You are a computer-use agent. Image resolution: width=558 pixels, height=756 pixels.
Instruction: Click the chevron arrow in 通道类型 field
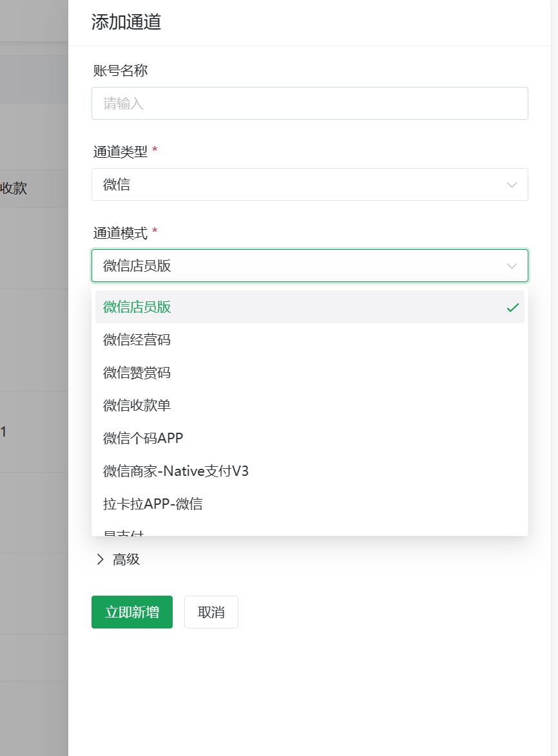coord(512,185)
